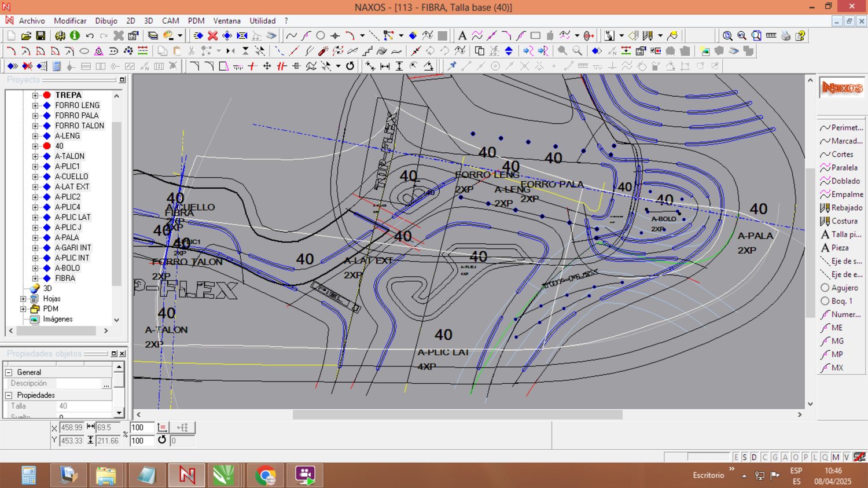Click the canvas vertical scrollbar thumb

810,243
